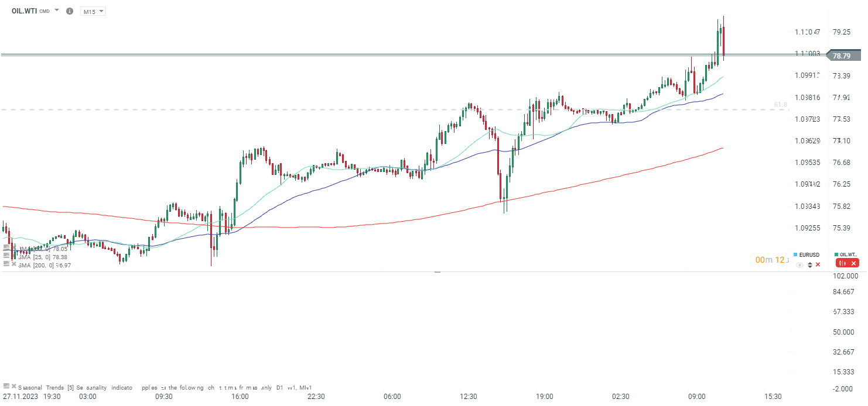
Task: Open settings icon for top SMA indicator
Action: pos(6,249)
